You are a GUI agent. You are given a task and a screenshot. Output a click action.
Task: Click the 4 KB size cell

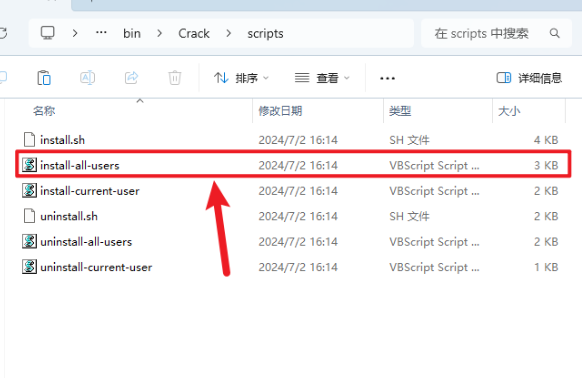(x=546, y=140)
